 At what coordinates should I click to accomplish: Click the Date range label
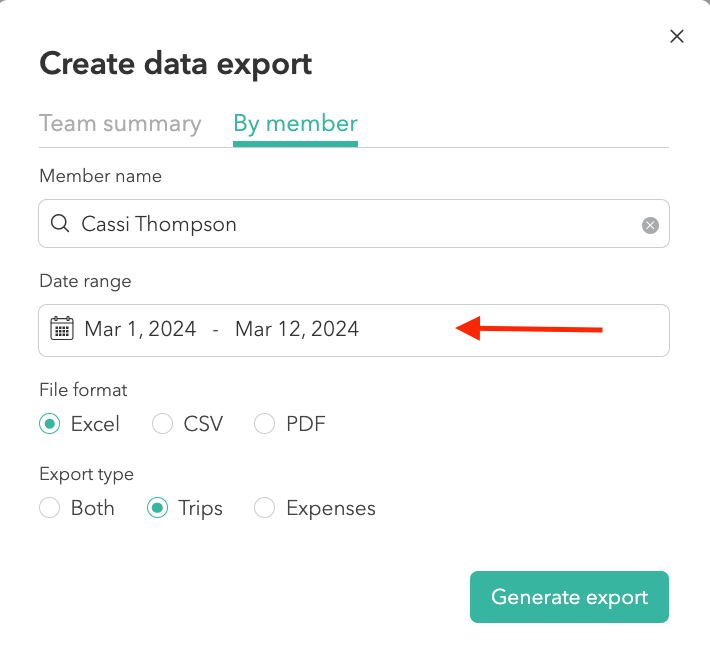click(85, 281)
